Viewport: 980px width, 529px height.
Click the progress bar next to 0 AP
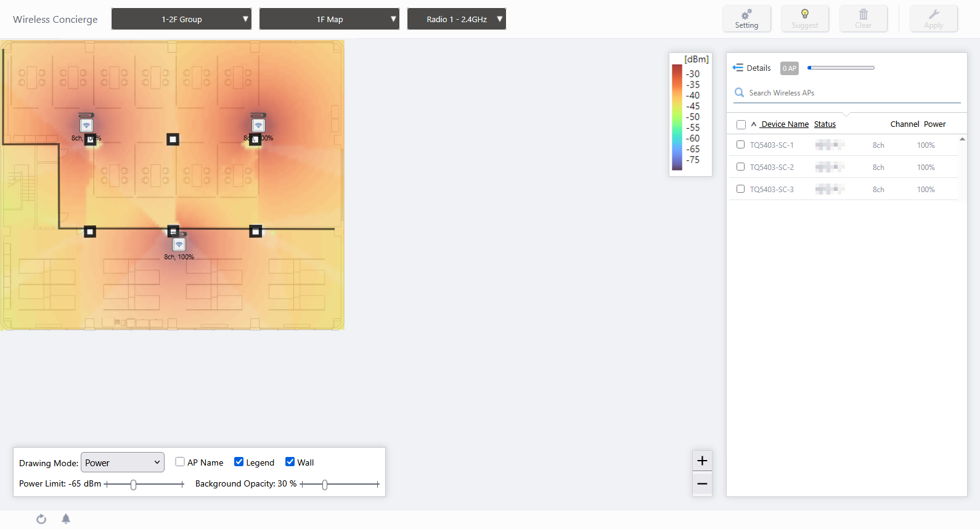click(x=841, y=68)
